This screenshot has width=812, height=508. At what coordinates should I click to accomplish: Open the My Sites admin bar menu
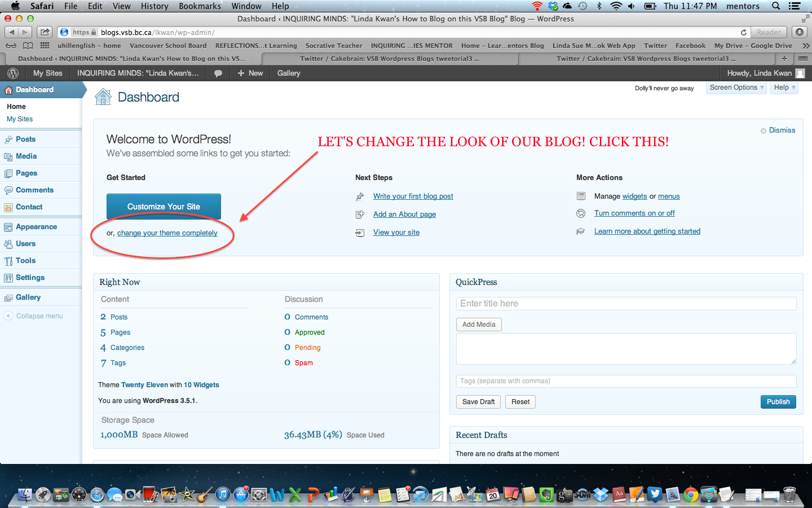click(x=47, y=73)
